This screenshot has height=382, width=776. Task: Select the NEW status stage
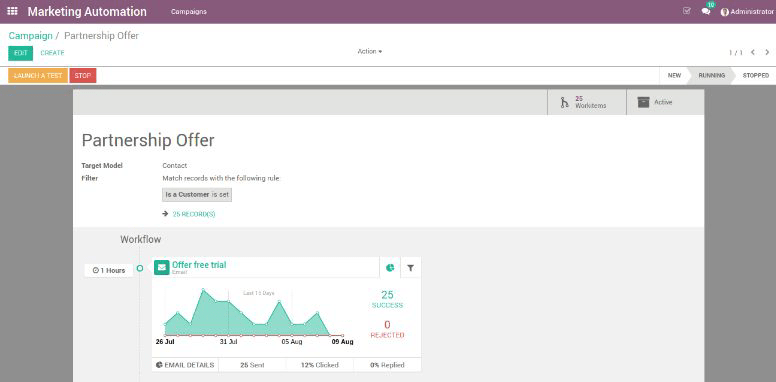674,76
